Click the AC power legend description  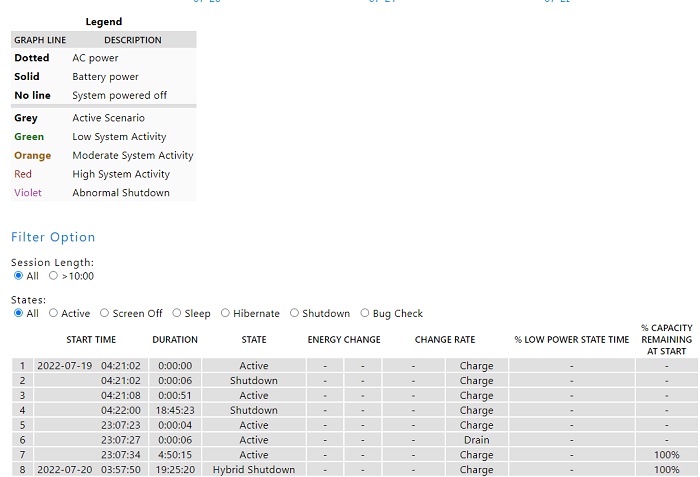coord(96,58)
